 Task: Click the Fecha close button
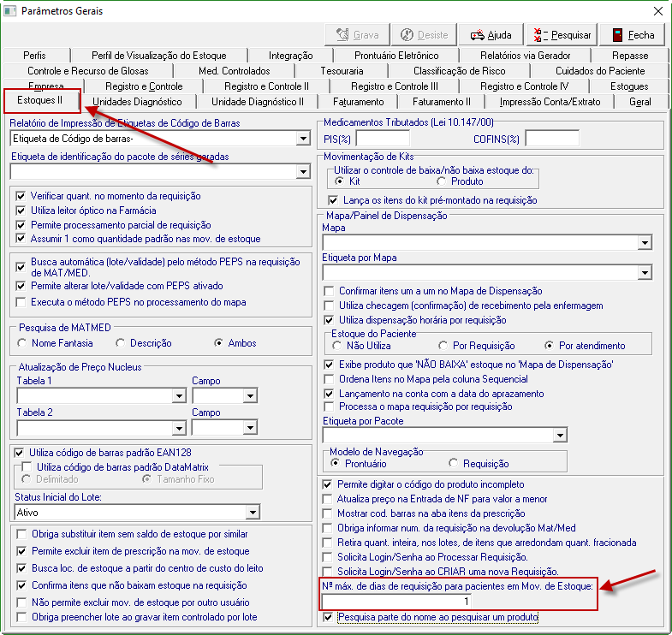[633, 35]
